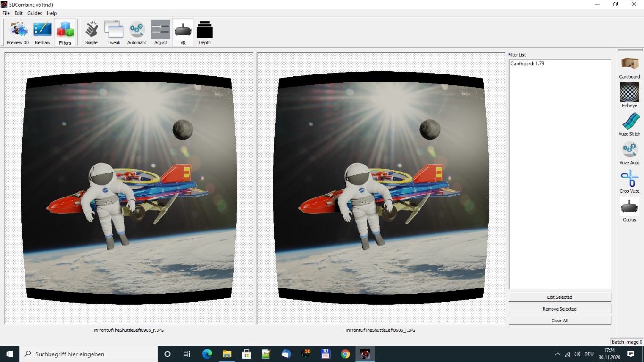Select 'Cardboard: 1.79' in Filter List
This screenshot has height=362, width=644.
pyautogui.click(x=527, y=63)
